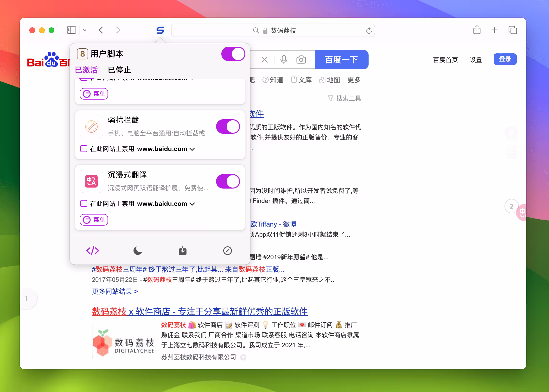
Task: Open 数码荔枝 x 软件商店 result title
Action: coord(200,312)
